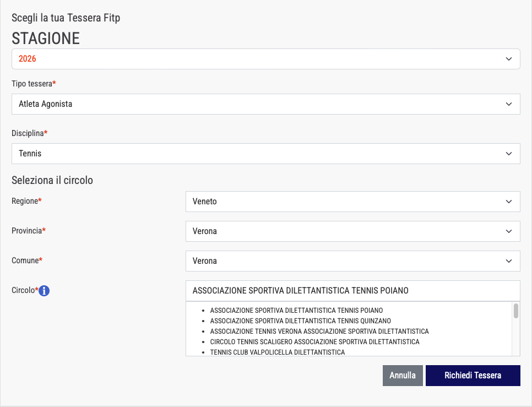Click the club list scrollbar handle
532x407 pixels.
516,311
